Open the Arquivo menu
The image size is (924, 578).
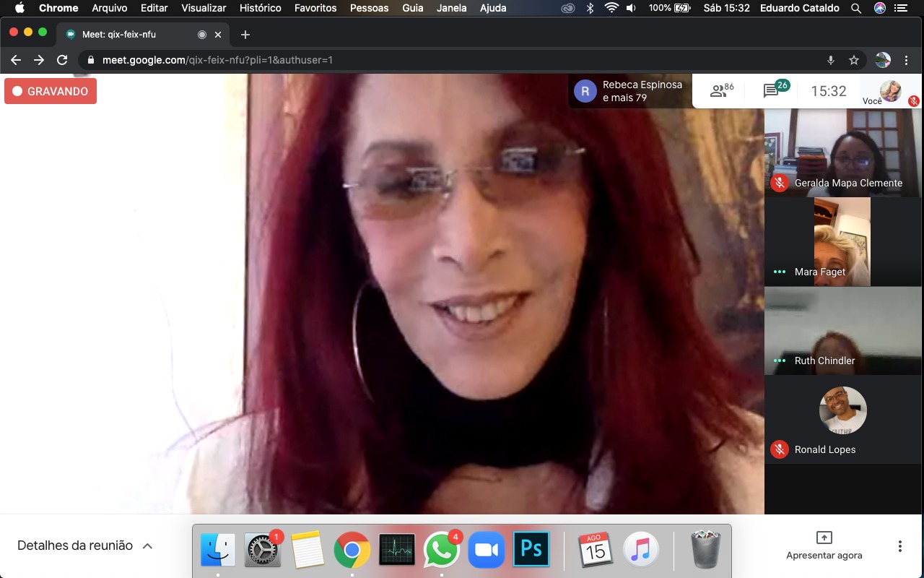[110, 8]
